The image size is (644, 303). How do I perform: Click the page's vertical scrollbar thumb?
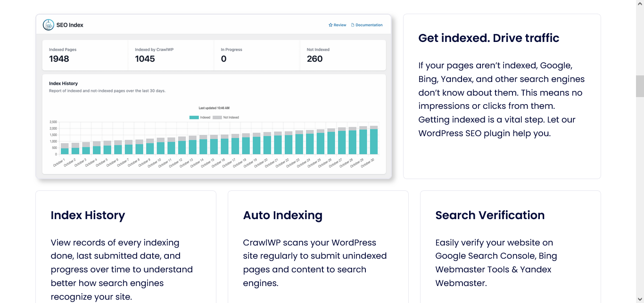coord(640,86)
